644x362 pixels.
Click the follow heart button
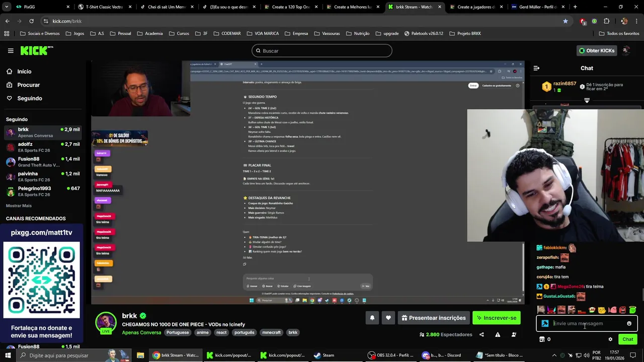(388, 318)
